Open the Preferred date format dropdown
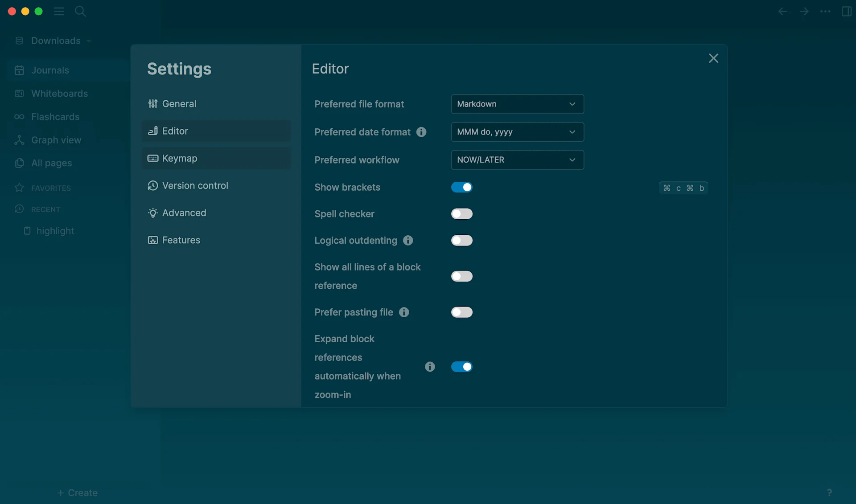The image size is (856, 504). (x=517, y=132)
